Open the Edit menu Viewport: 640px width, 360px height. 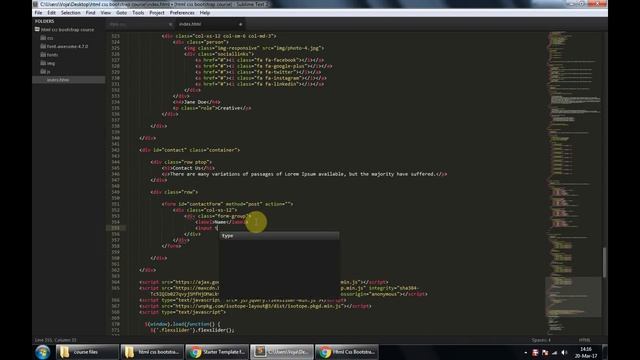point(51,13)
